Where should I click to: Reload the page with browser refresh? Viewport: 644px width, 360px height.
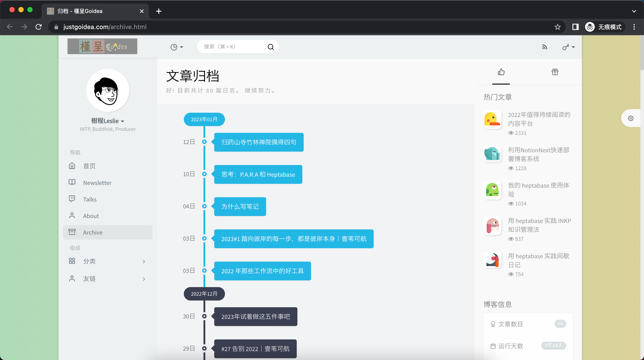(x=38, y=27)
